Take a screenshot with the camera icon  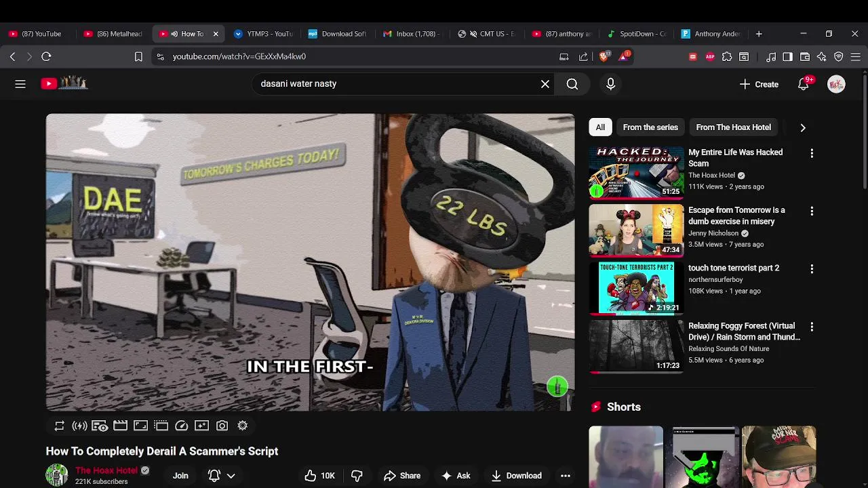(x=222, y=426)
